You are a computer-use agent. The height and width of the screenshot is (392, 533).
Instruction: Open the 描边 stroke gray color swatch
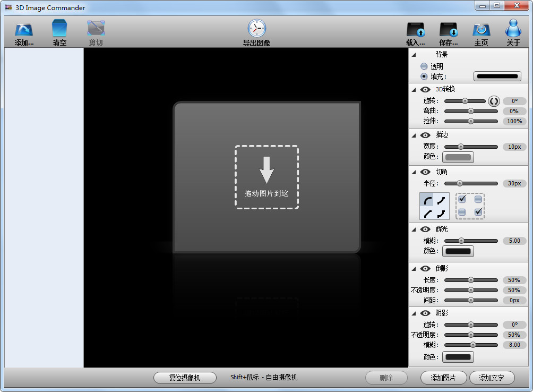click(x=458, y=157)
